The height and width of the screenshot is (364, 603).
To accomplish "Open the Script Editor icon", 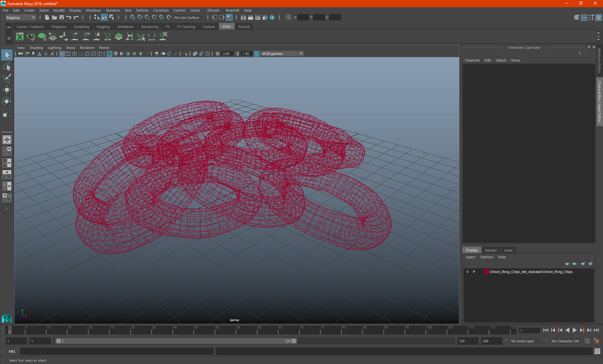I will 597,351.
